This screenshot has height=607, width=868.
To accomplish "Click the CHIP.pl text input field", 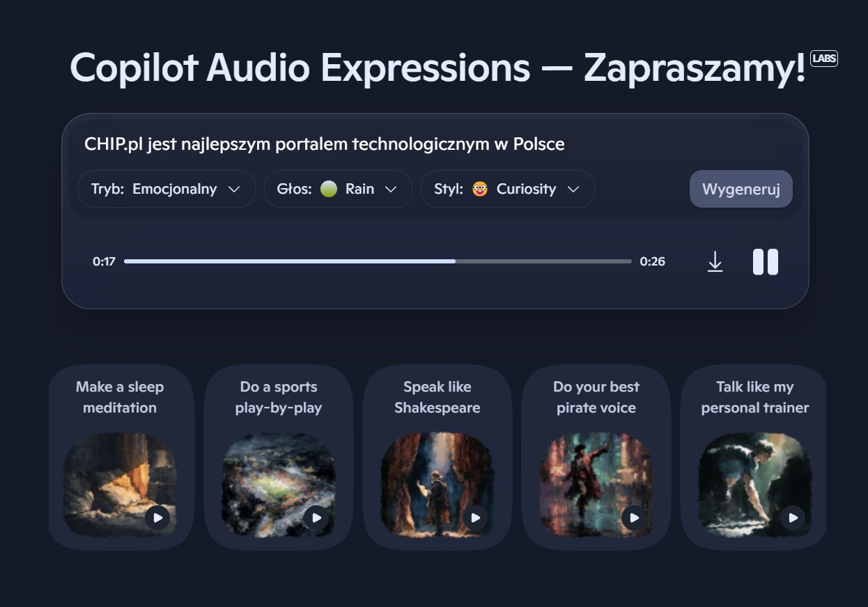I will pos(435,144).
